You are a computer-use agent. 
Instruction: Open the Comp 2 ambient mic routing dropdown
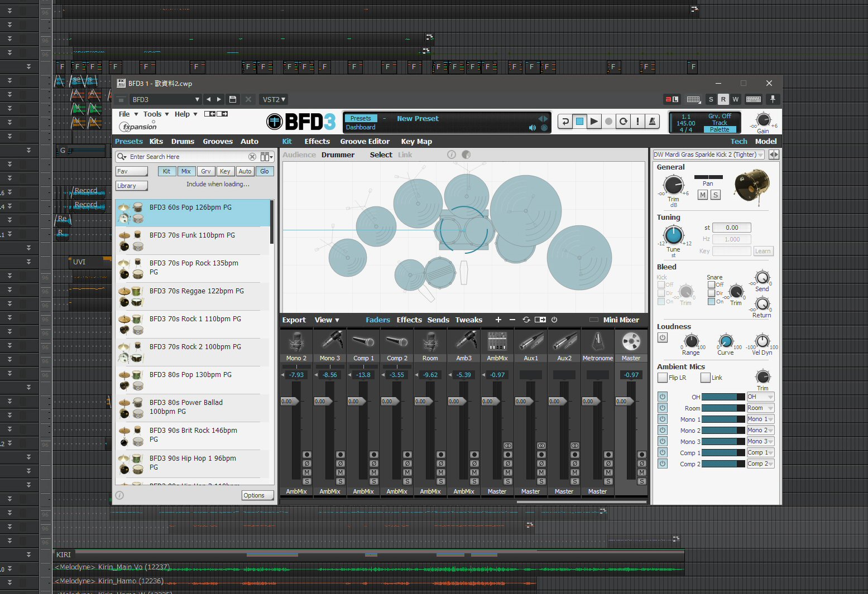point(761,463)
